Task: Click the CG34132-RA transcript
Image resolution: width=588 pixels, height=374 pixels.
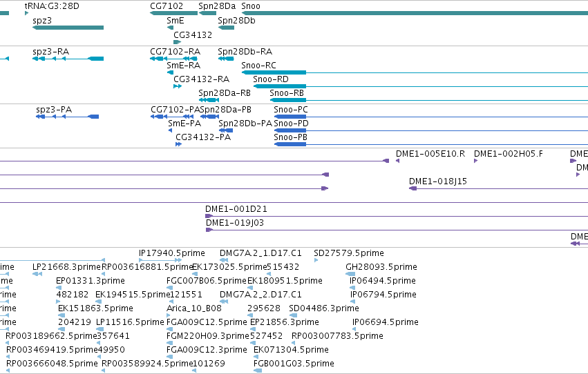Action: tap(178, 86)
